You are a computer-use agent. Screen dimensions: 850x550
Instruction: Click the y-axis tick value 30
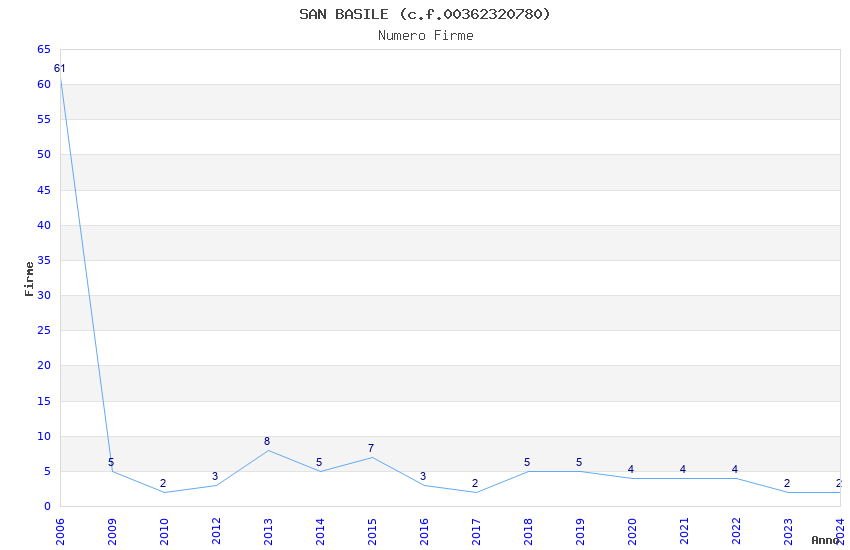pyautogui.click(x=44, y=295)
